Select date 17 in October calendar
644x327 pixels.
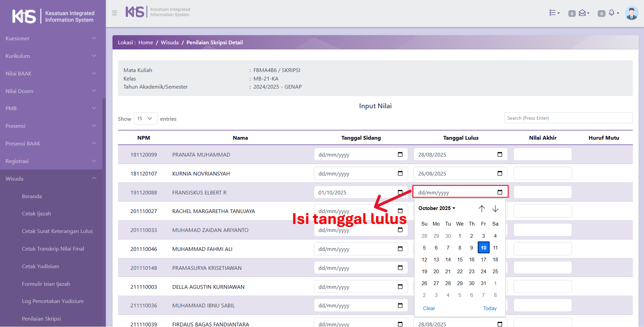[x=484, y=260]
